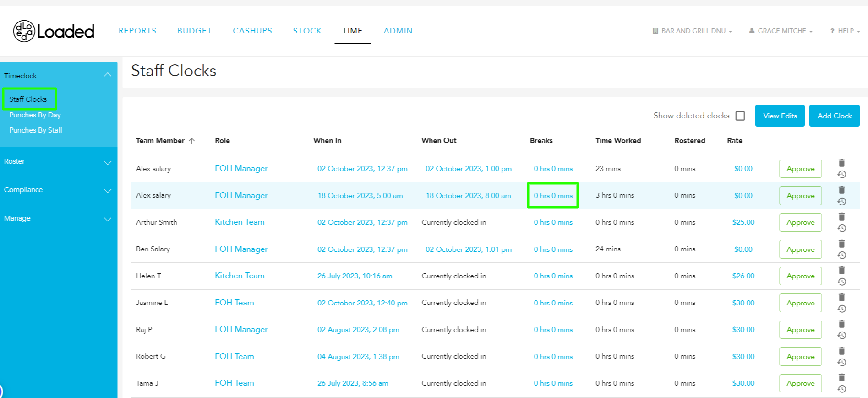Click the Loaded logo
Viewport: 868px width, 398px height.
[54, 31]
